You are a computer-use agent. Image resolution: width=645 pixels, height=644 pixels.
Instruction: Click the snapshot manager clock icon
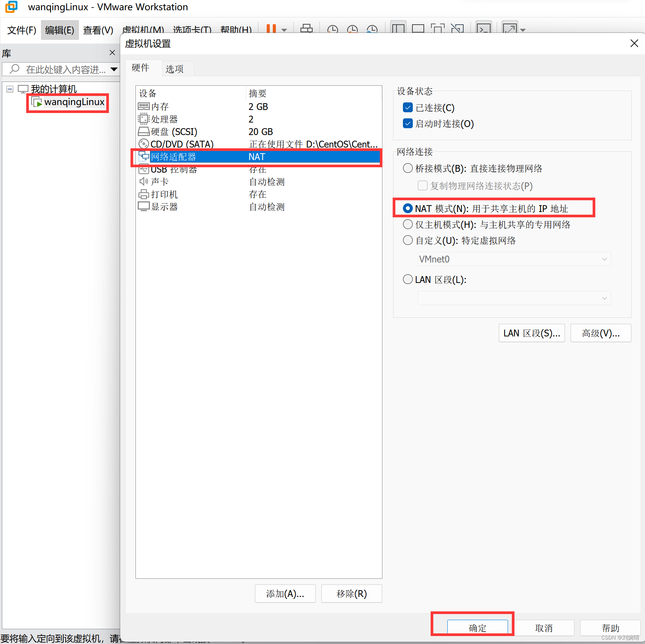click(372, 30)
